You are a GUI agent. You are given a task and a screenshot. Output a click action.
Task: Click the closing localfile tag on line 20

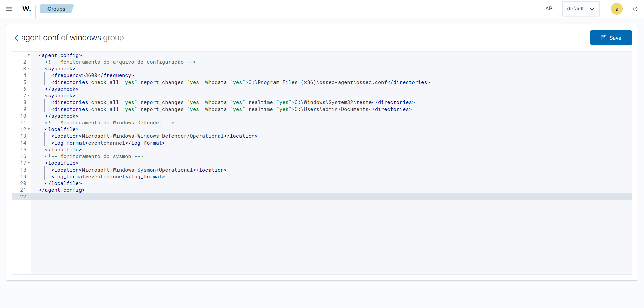click(x=63, y=183)
